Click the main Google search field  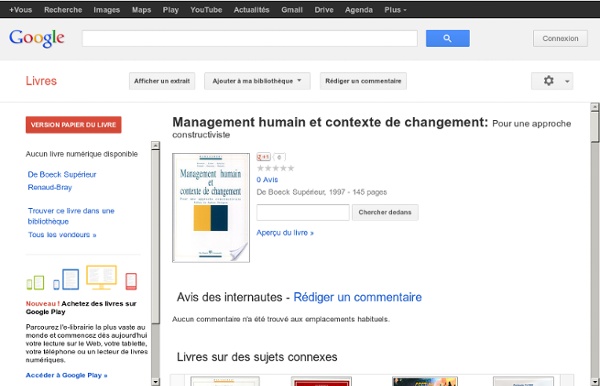click(x=249, y=39)
